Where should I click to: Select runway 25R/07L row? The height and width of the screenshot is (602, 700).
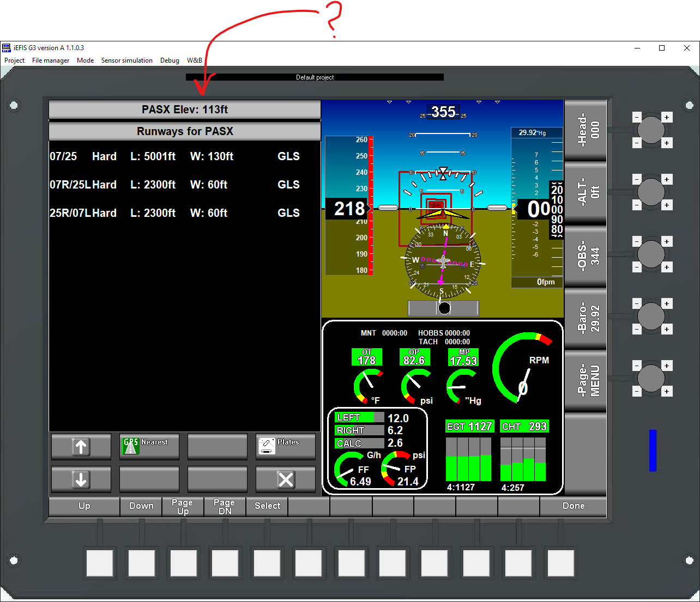(x=185, y=213)
